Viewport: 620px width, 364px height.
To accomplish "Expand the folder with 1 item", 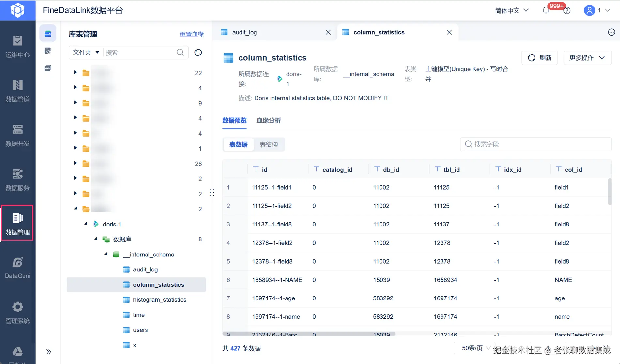I will tap(75, 148).
